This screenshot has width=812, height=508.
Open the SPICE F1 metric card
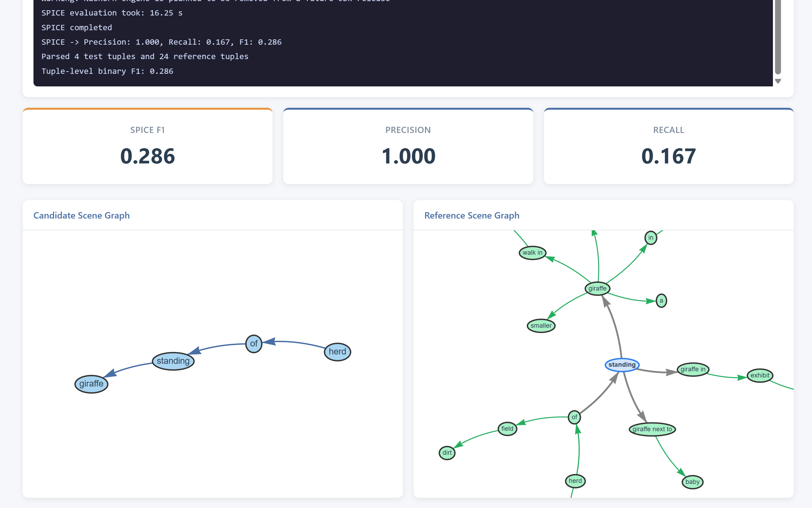pyautogui.click(x=148, y=146)
